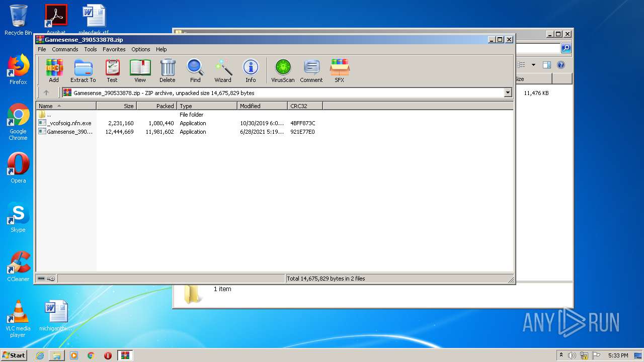Click Windows Explorer taskbar icon
The width and height of the screenshot is (644, 362).
pyautogui.click(x=57, y=355)
